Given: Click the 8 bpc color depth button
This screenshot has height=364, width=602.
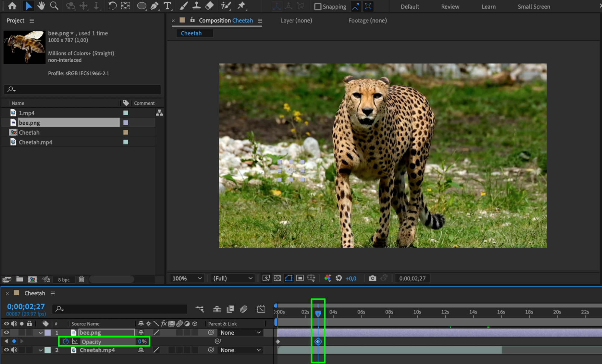Looking at the screenshot, I should click(64, 279).
